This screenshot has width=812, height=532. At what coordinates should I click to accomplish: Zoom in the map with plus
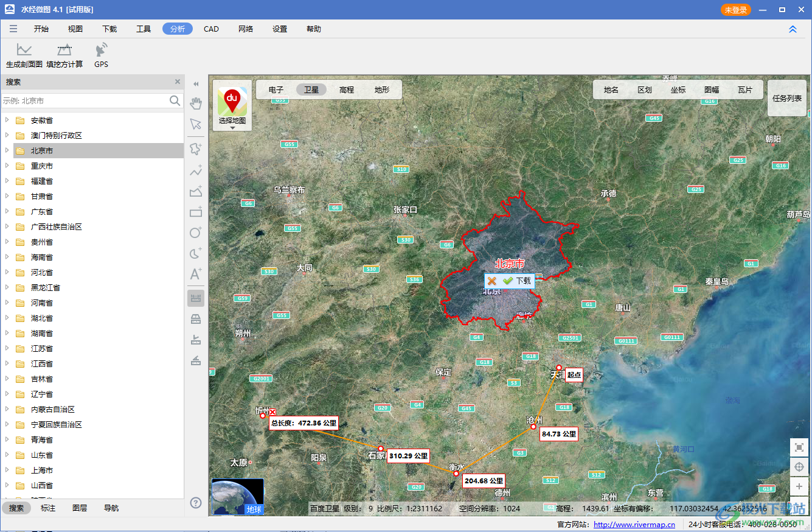(x=799, y=487)
